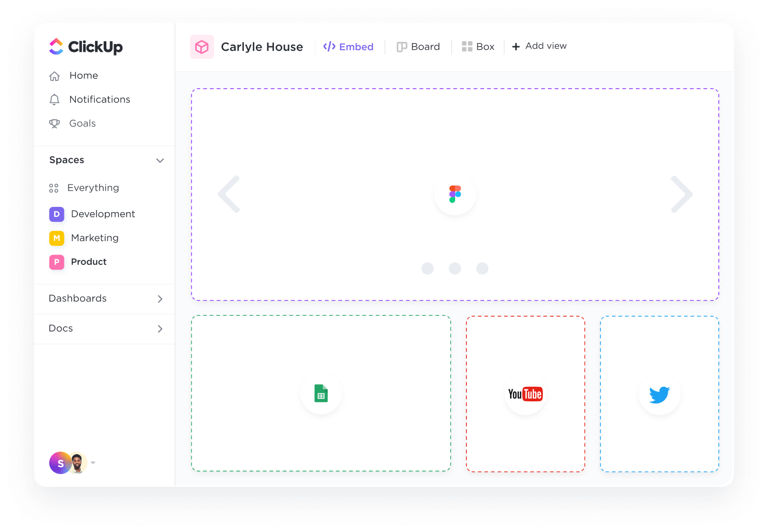The height and width of the screenshot is (532, 767).
Task: Click the user photo avatar
Action: [77, 463]
